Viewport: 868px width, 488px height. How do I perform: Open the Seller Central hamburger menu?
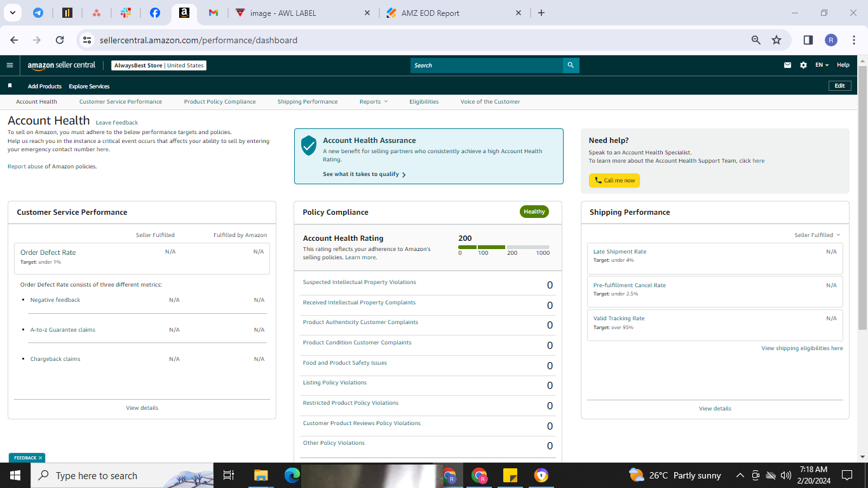[x=10, y=65]
